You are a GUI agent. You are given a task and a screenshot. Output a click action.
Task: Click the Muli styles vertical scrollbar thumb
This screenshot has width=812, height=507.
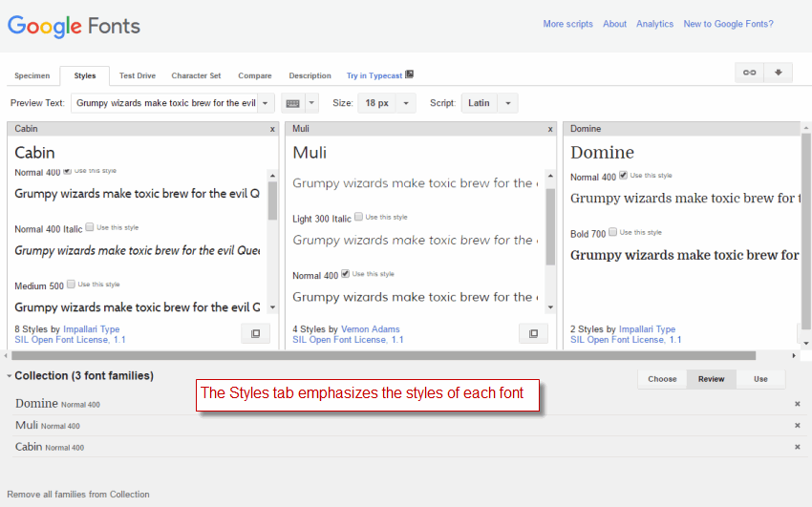(x=550, y=226)
